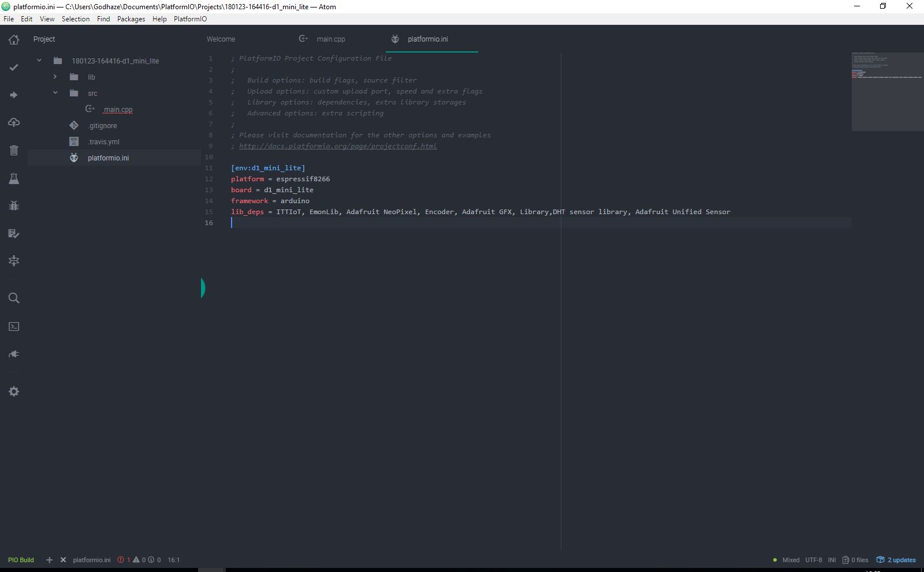Click the magnifier search icon in sidebar
This screenshot has width=924, height=572.
point(14,298)
